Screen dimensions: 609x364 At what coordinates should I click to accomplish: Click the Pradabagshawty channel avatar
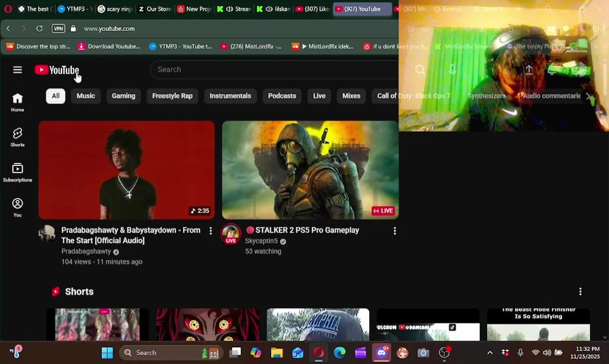[47, 234]
